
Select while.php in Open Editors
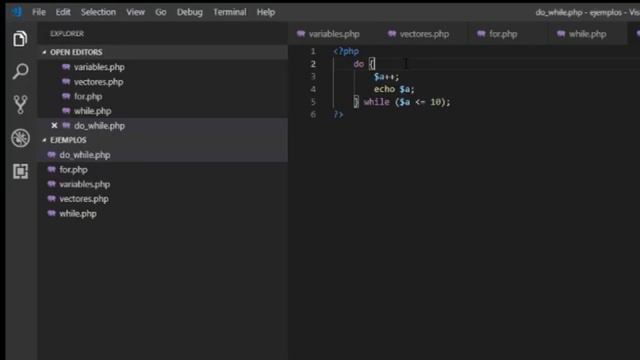click(x=163, y=111)
